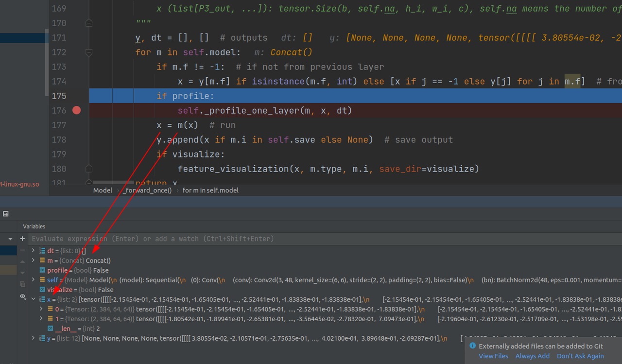Viewport: 622px width, 364px height.
Task: Click line number 177 in the gutter
Action: (x=59, y=125)
